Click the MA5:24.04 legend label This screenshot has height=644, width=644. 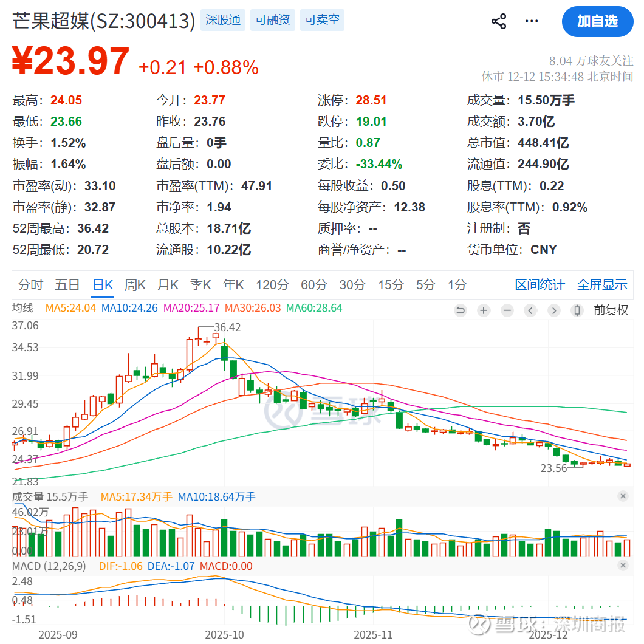coord(70,308)
